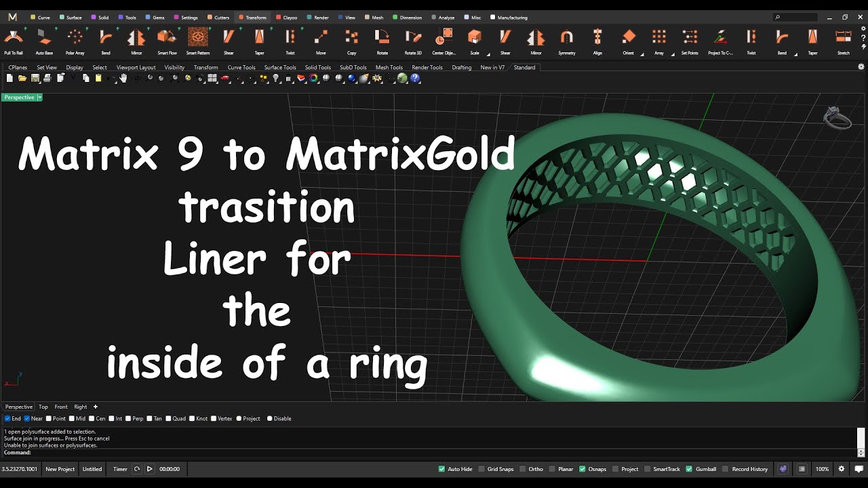This screenshot has height=488, width=868.
Task: Select the Move transform tool
Action: 321,42
